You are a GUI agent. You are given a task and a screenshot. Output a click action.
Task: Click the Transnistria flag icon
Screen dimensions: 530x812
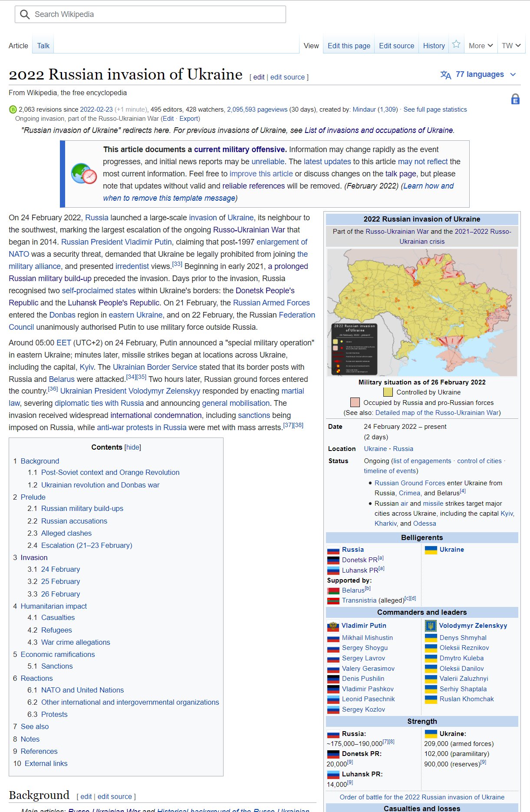(x=333, y=601)
